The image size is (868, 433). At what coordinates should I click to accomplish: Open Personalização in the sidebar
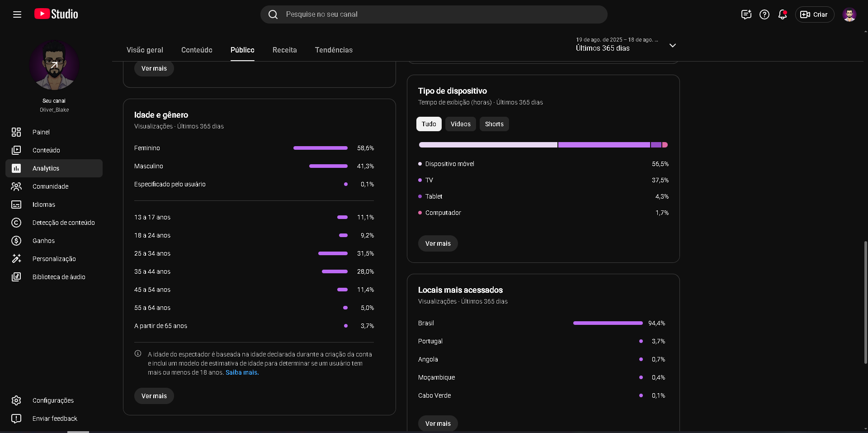tap(54, 259)
